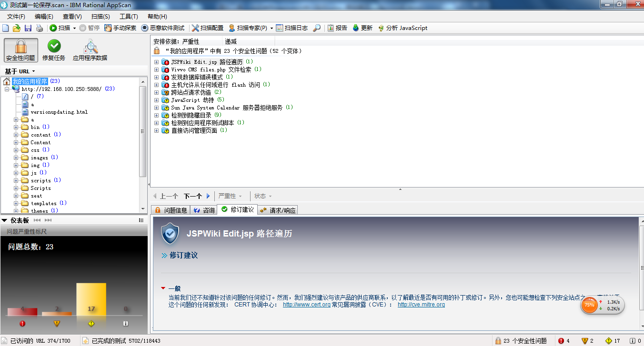Open the 扫描日志 viewer
644x346 pixels.
tap(292, 28)
